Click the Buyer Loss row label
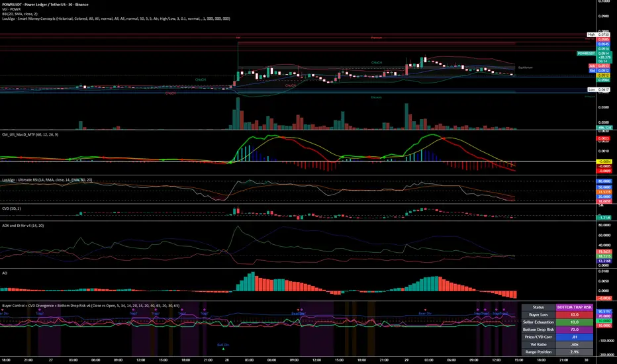 pyautogui.click(x=538, y=315)
